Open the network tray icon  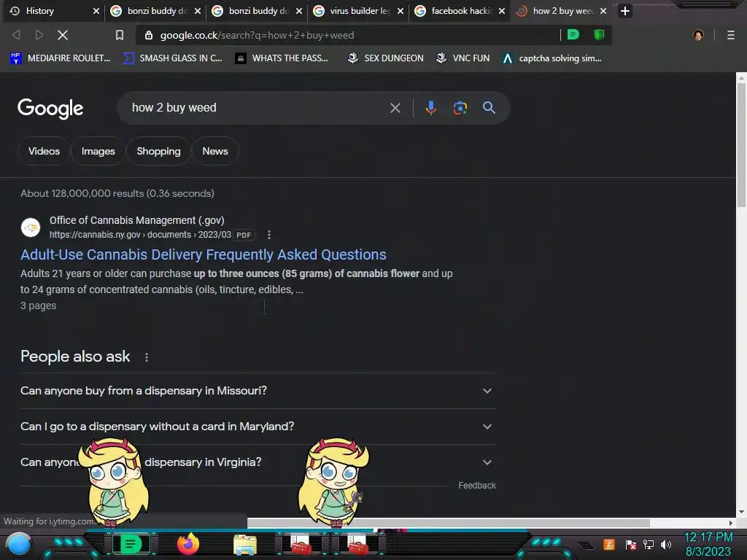tap(649, 544)
